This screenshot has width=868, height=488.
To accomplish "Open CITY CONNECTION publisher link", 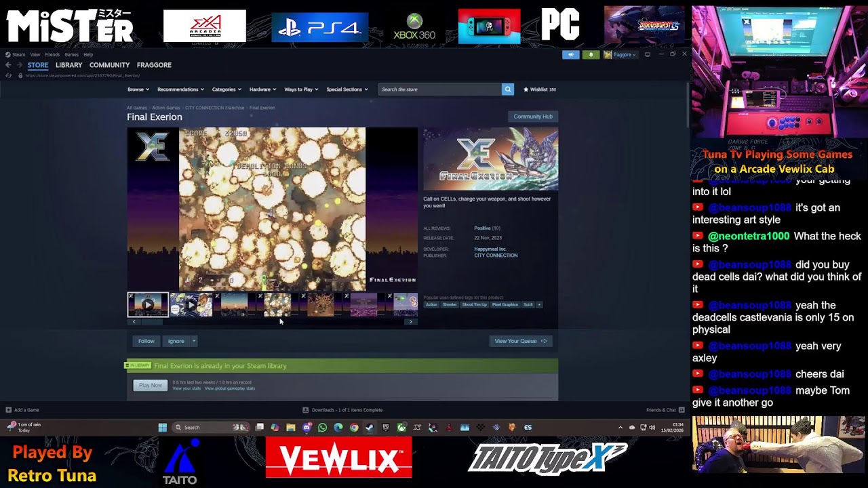I will (x=496, y=256).
